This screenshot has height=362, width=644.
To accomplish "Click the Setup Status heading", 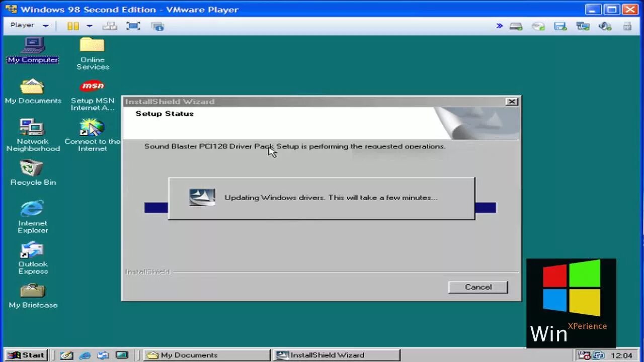I will (165, 114).
